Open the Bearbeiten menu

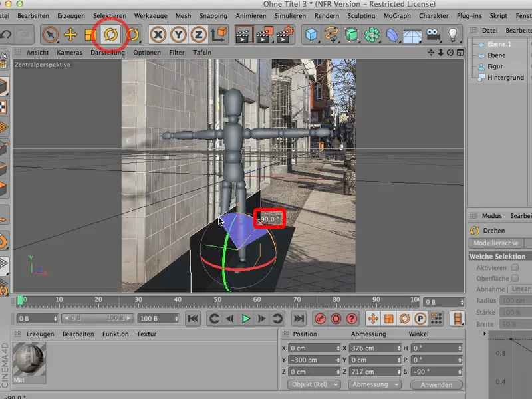pos(33,15)
